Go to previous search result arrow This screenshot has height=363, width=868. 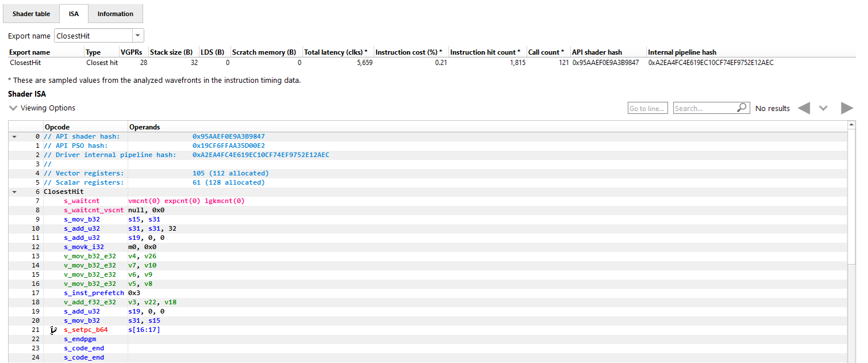804,108
